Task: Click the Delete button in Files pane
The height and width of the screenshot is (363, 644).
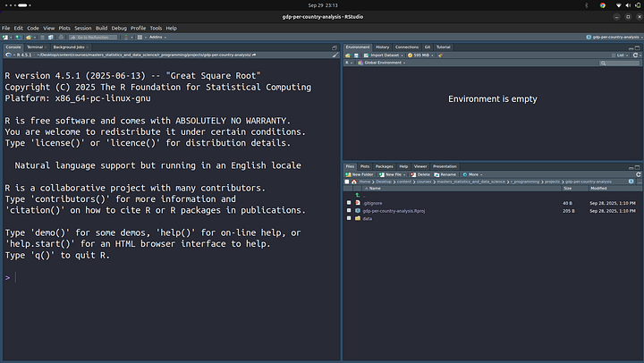Action: [x=419, y=174]
